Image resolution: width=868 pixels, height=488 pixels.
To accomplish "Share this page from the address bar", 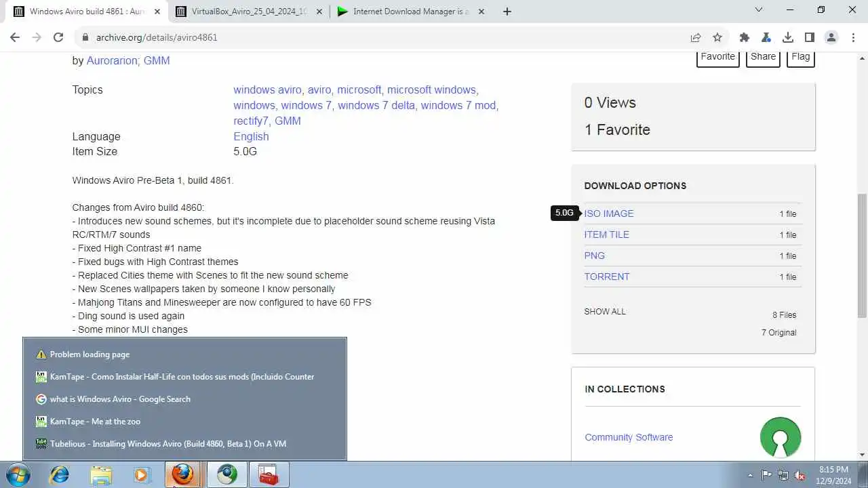I will coord(696,37).
